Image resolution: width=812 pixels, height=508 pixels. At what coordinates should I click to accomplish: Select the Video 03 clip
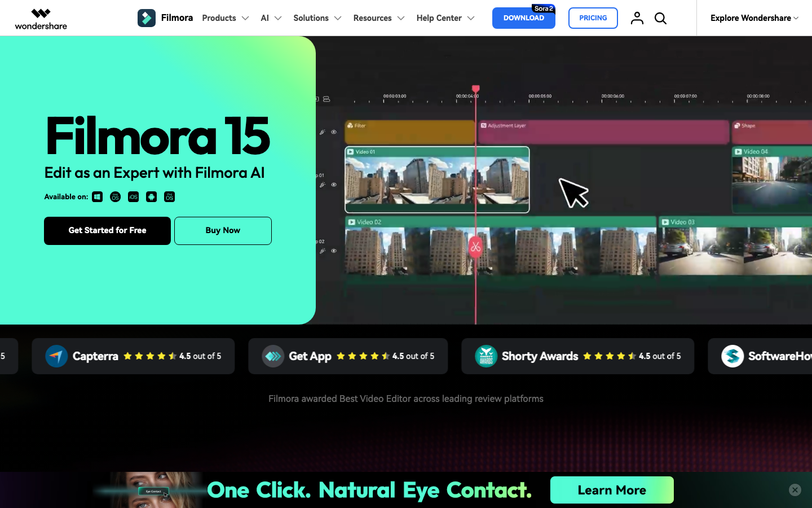(735, 247)
